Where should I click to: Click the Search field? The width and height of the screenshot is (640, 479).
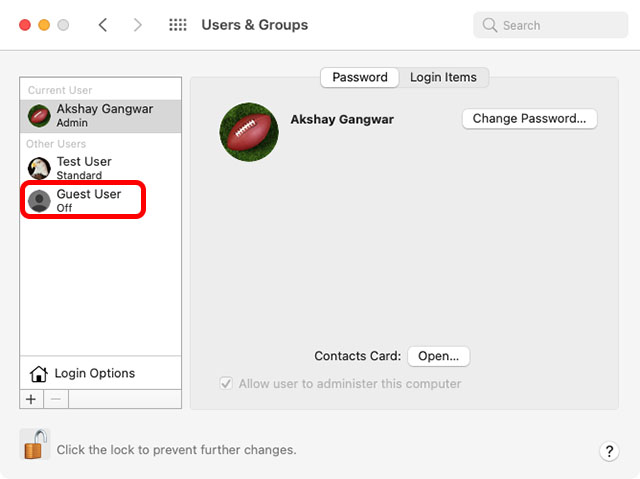point(550,25)
